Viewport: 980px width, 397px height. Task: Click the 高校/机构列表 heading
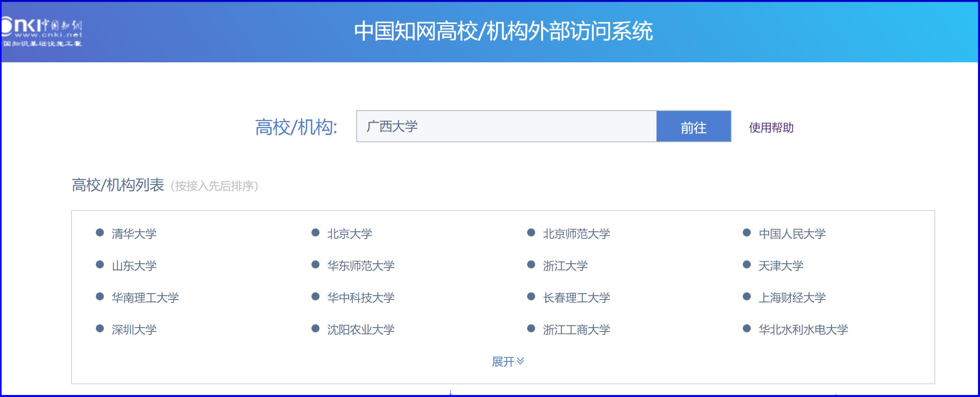tap(118, 185)
